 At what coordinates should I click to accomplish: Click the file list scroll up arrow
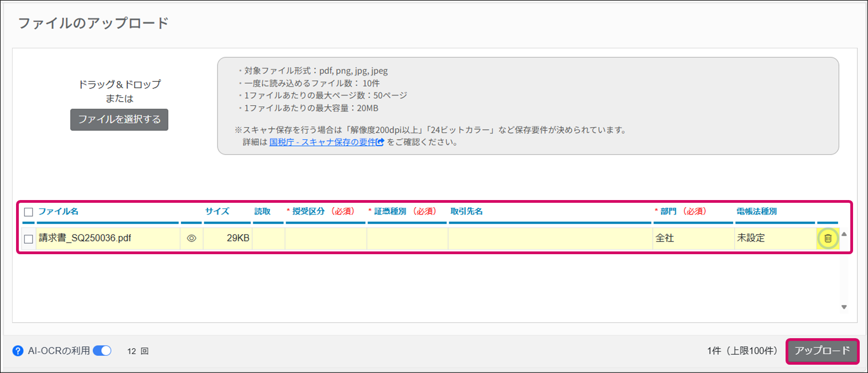tap(844, 234)
